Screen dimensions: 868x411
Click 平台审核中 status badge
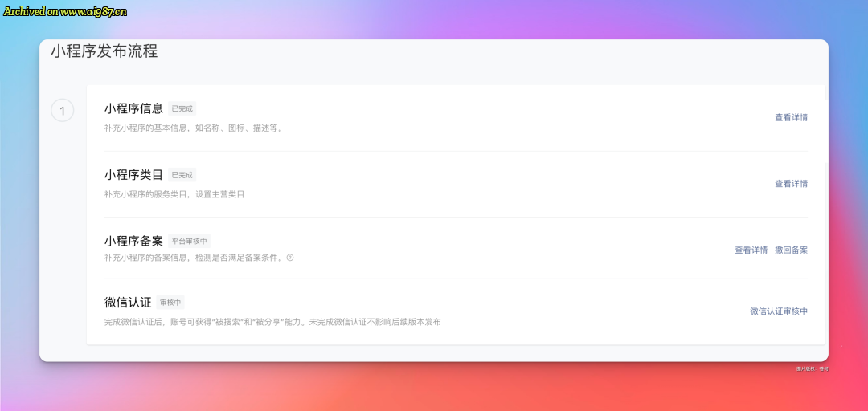(190, 241)
